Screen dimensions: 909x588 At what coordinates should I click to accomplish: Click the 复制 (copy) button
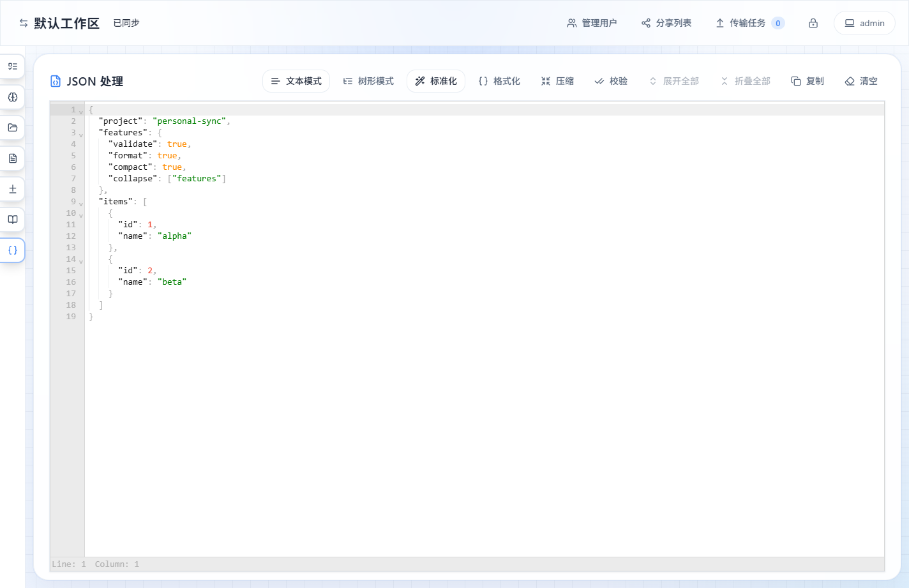pyautogui.click(x=808, y=81)
